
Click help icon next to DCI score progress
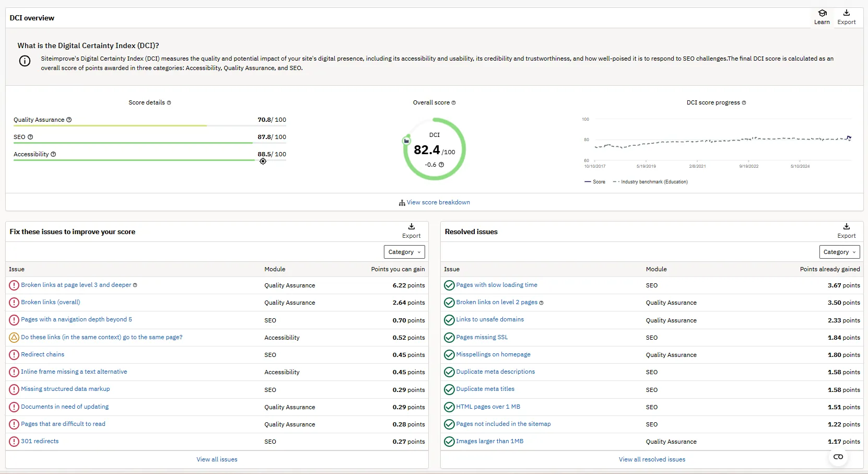pyautogui.click(x=744, y=103)
